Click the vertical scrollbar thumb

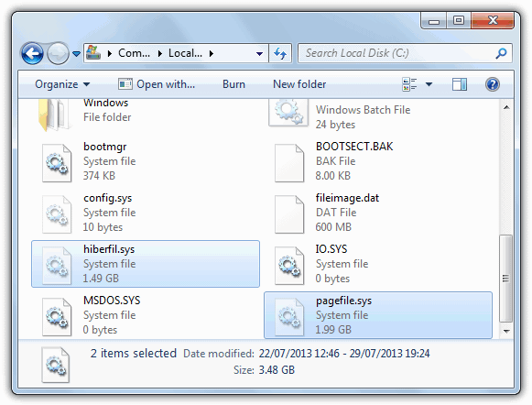tap(505, 278)
